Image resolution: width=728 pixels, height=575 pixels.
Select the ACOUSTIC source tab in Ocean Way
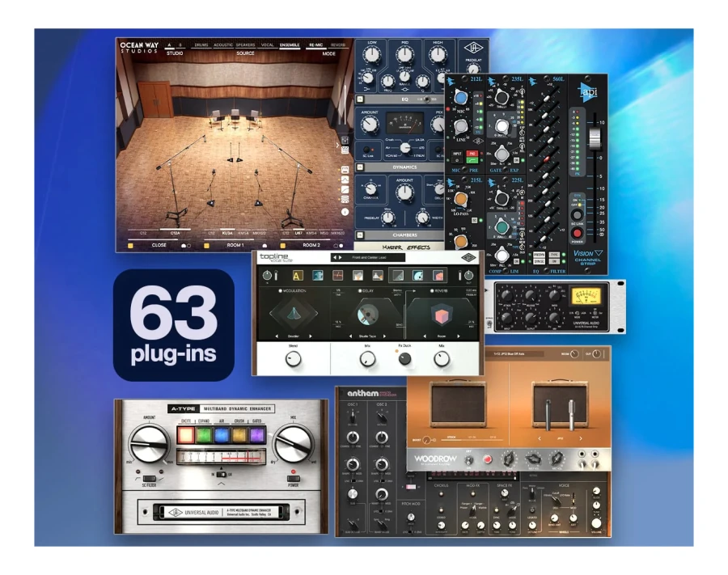point(223,45)
